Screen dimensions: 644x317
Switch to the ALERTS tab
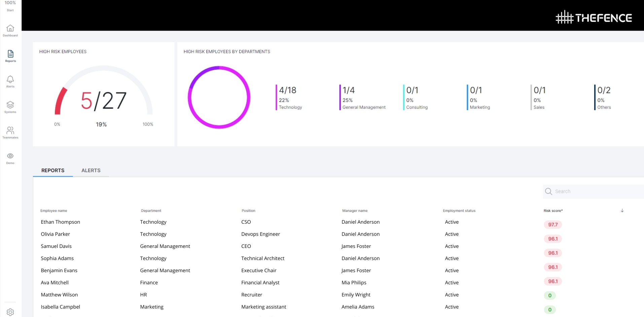coord(91,170)
